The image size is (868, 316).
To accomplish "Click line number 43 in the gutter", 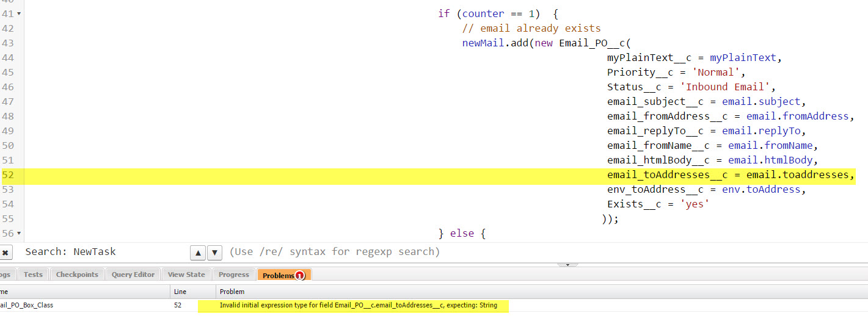I will click(9, 43).
